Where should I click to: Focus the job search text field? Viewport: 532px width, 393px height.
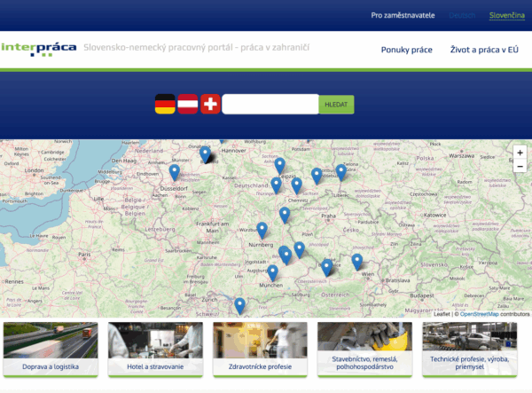click(x=270, y=104)
